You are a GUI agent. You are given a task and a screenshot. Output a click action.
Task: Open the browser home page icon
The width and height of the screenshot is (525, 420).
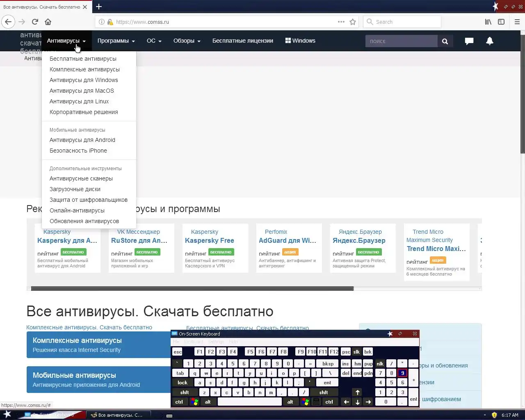tap(48, 22)
